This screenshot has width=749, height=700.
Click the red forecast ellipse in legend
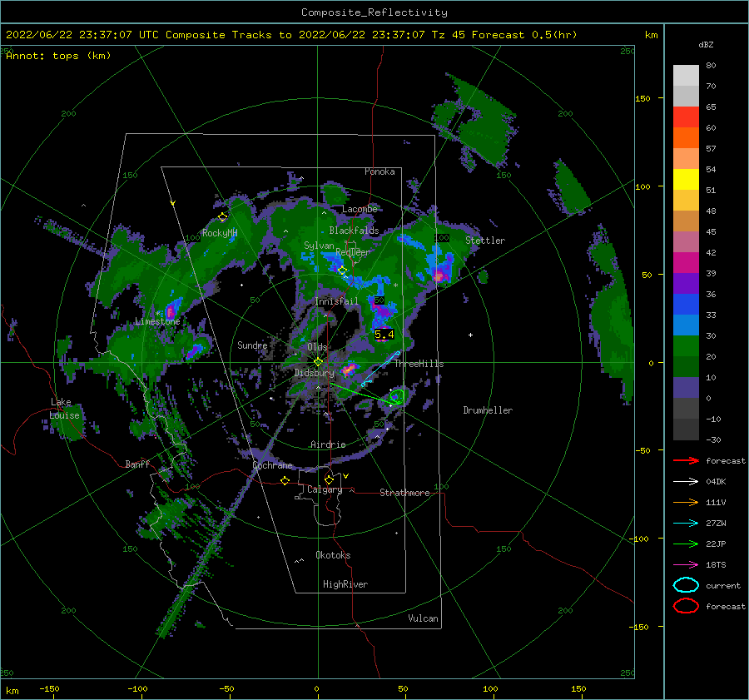click(686, 606)
